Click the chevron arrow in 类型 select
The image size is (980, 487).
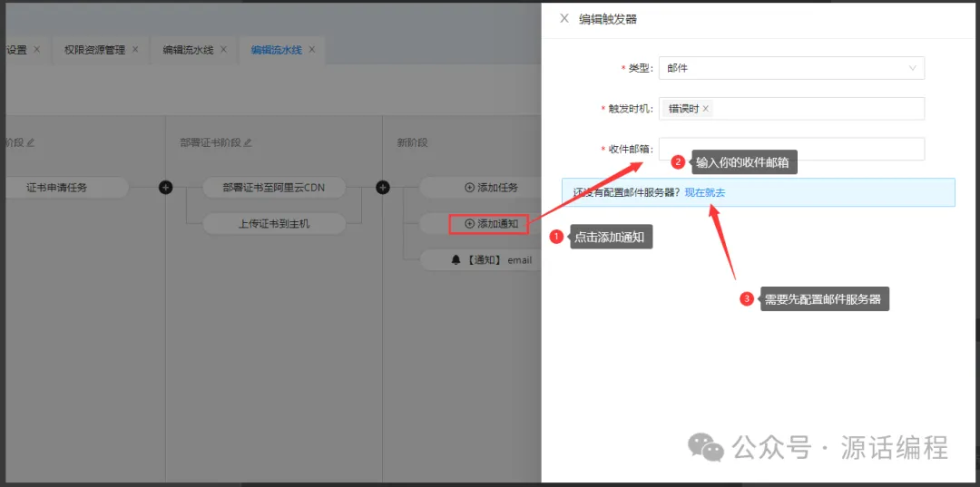click(912, 68)
